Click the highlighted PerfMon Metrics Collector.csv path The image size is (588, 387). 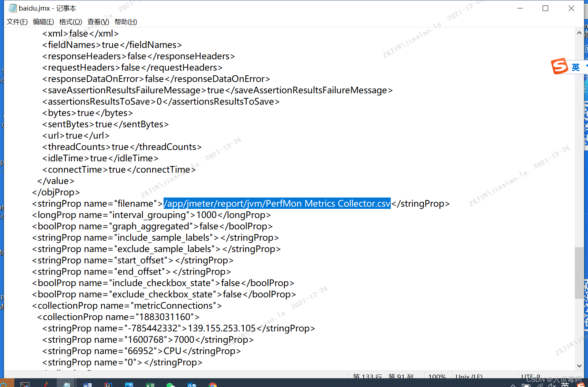[277, 203]
